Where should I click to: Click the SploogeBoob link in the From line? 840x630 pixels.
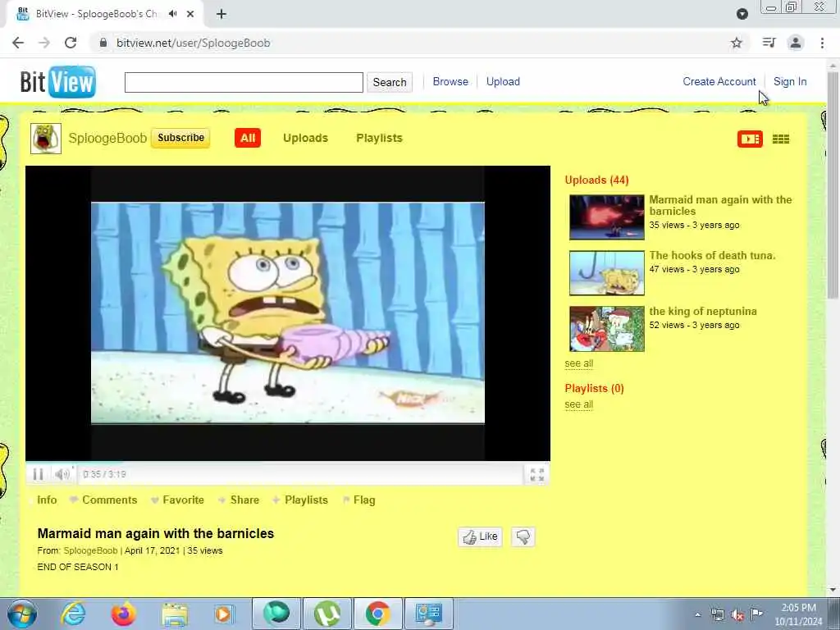90,550
